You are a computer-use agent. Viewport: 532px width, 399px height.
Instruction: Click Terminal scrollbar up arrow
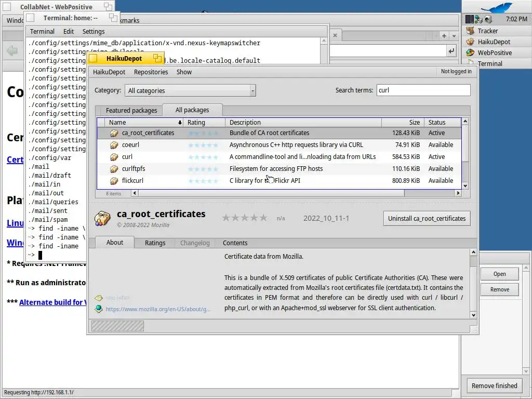point(324,41)
